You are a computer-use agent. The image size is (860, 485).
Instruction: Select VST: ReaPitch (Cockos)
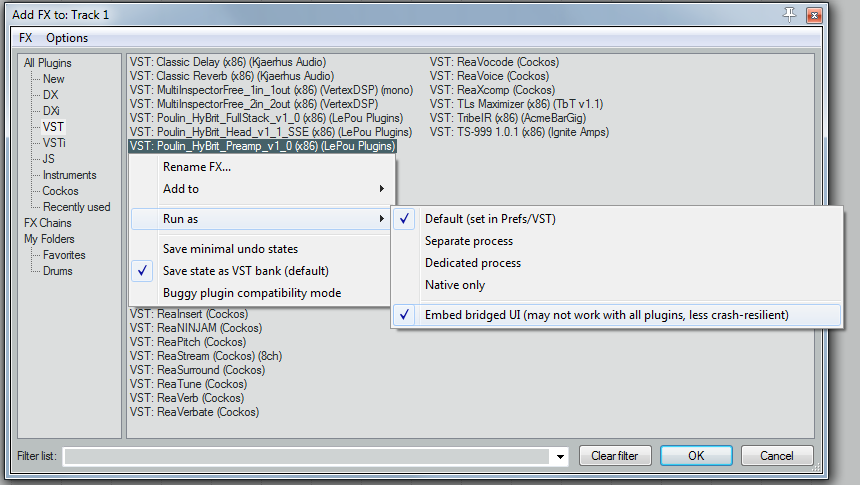(187, 342)
